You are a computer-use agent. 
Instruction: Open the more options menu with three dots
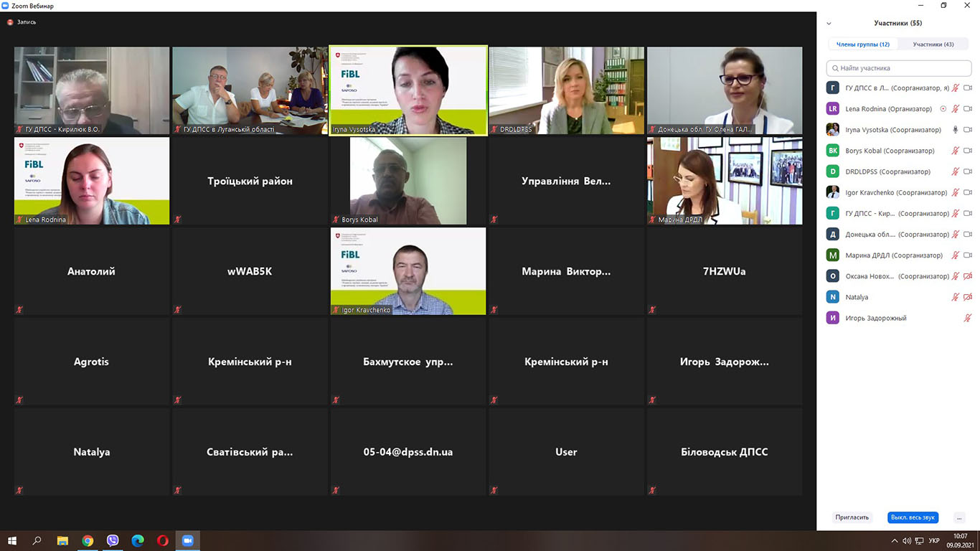click(x=959, y=517)
